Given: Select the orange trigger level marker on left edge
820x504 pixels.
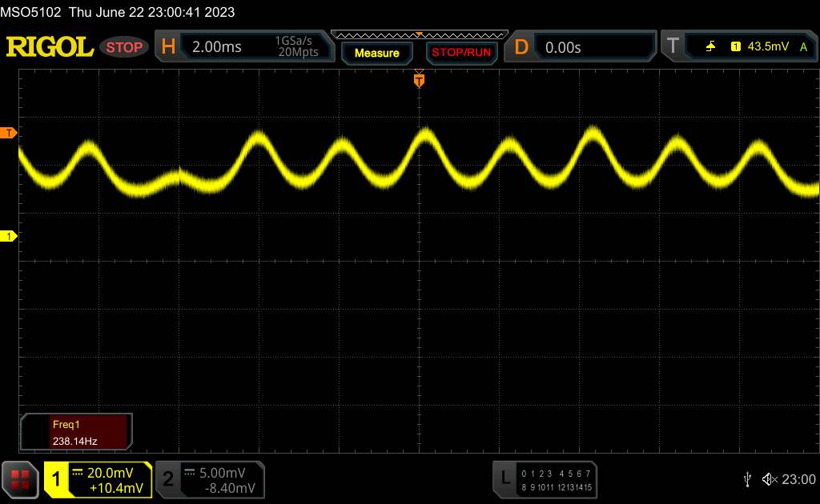Looking at the screenshot, I should tap(10, 133).
